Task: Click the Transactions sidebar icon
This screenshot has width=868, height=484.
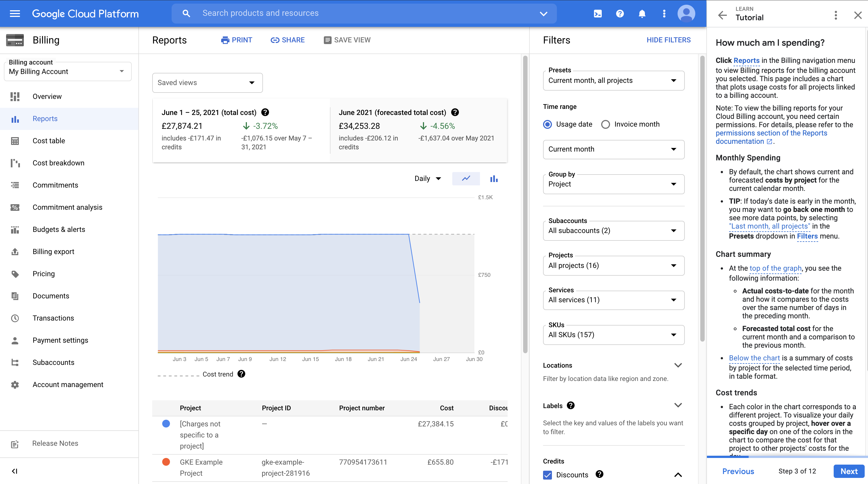Action: coord(15,318)
